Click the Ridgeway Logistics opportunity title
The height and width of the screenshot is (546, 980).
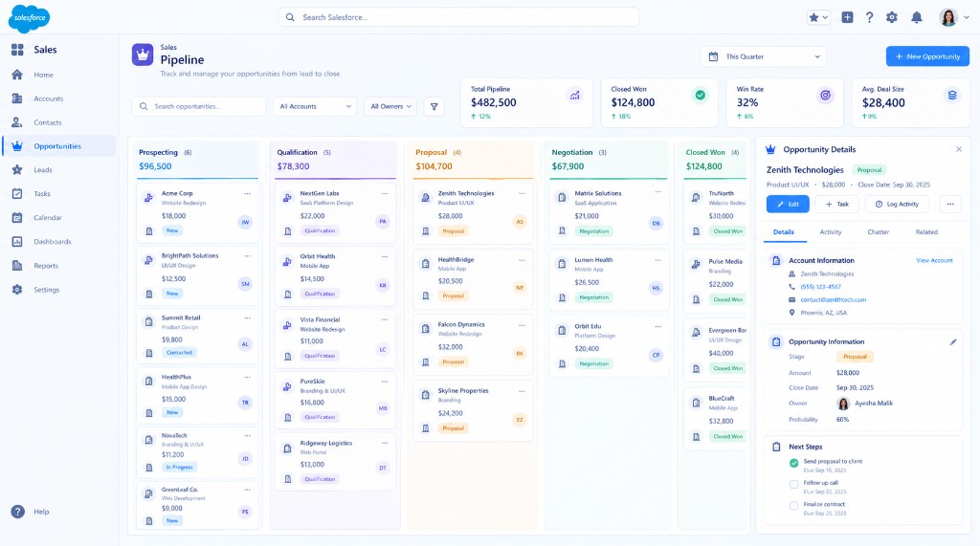[x=326, y=443]
